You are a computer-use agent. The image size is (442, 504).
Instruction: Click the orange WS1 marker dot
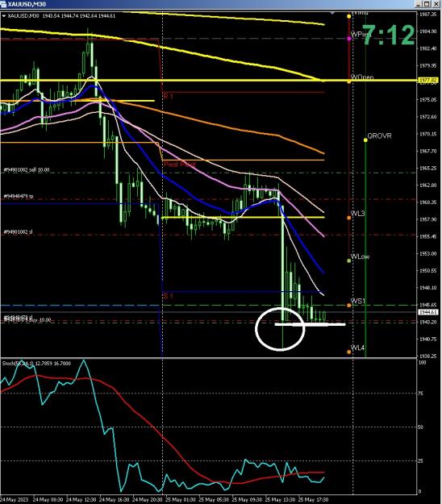point(349,306)
